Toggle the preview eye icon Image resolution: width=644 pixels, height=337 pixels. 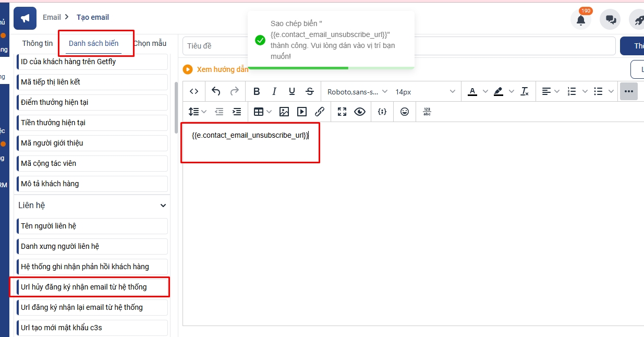click(360, 112)
